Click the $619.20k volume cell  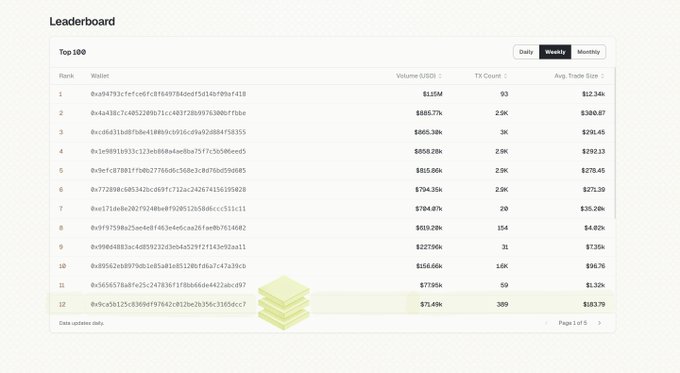point(429,228)
